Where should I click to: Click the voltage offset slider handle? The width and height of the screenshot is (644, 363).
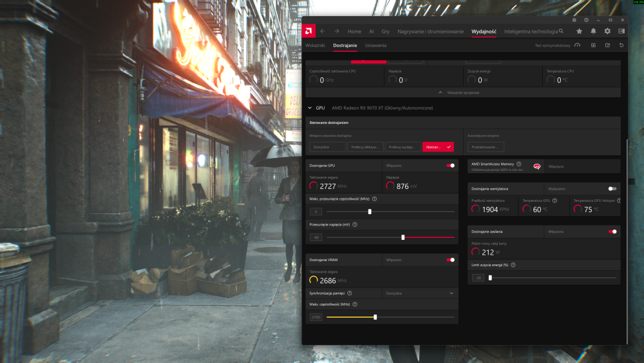click(403, 237)
